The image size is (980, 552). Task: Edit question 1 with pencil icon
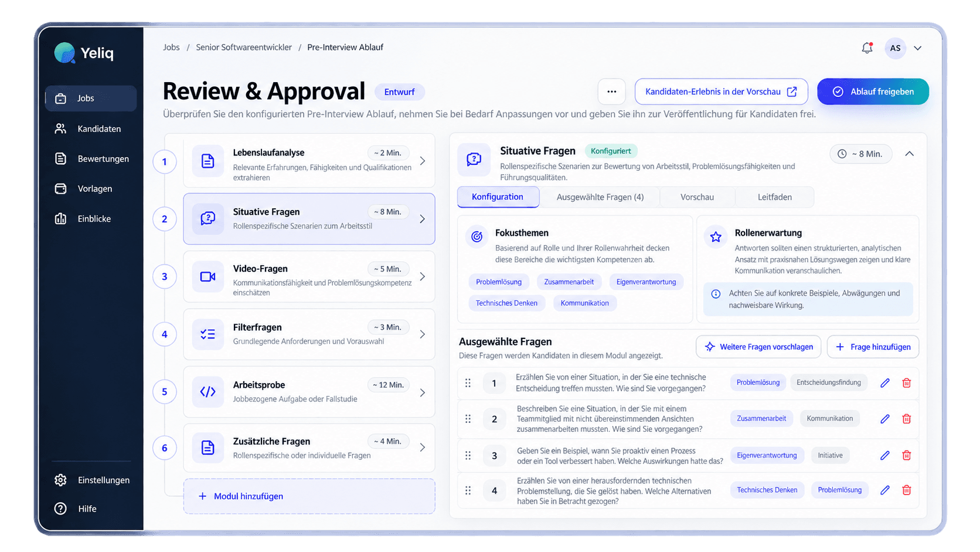tap(885, 383)
